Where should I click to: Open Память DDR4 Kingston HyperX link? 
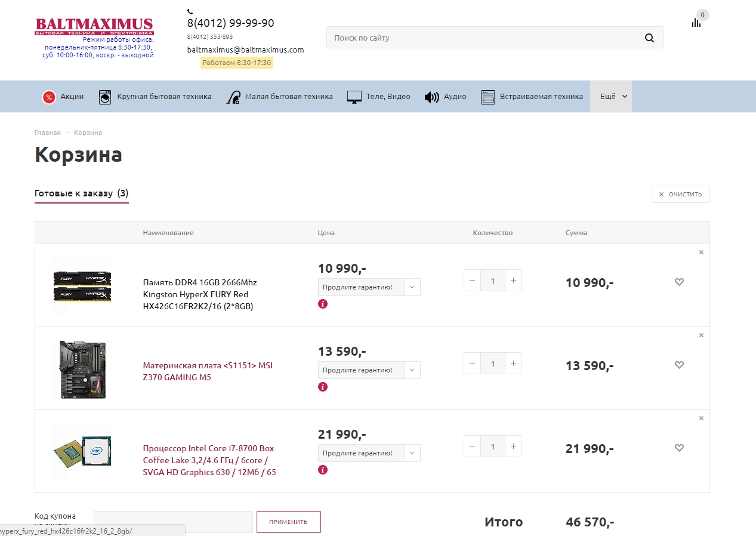tap(200, 294)
